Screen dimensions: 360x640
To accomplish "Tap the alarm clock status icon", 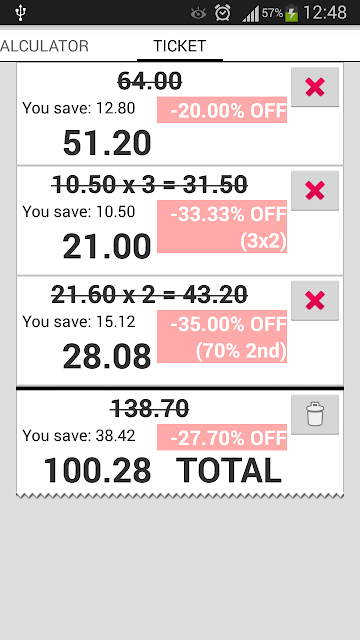I will (x=222, y=13).
